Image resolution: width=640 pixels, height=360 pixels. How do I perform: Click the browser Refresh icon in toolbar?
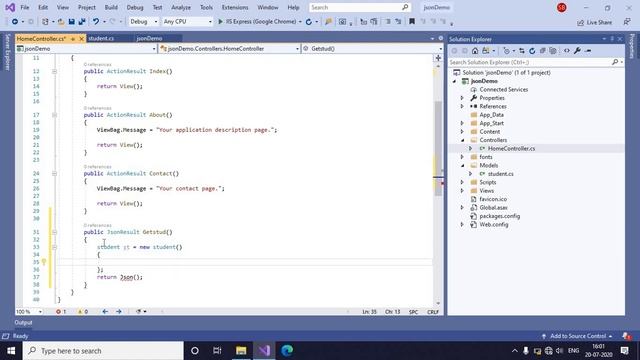(309, 22)
